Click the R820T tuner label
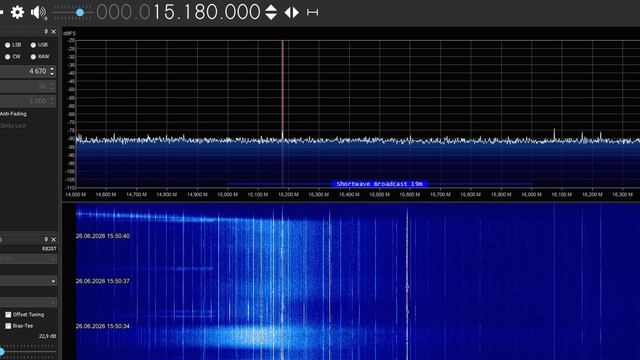This screenshot has width=640, height=360. click(49, 249)
